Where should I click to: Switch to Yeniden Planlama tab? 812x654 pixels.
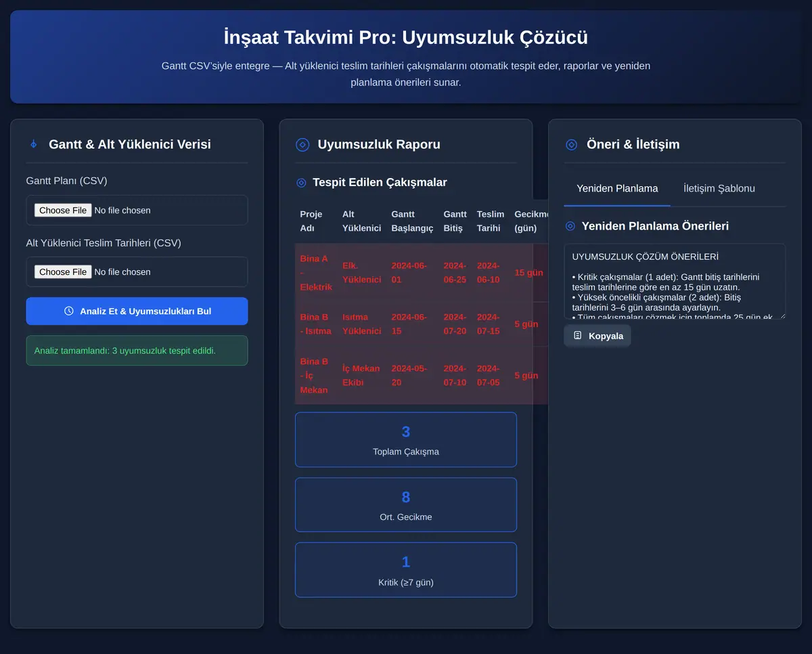point(617,188)
